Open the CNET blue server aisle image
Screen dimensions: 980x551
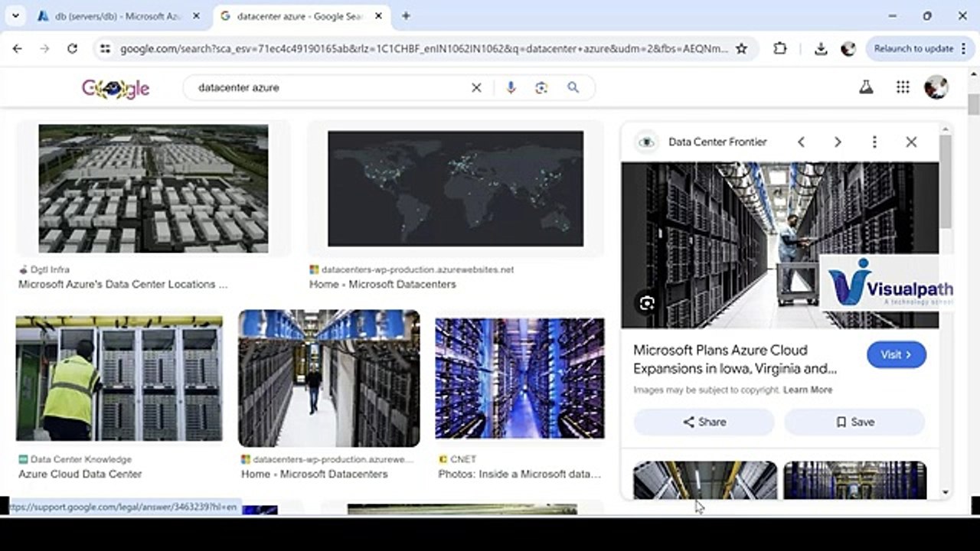519,379
